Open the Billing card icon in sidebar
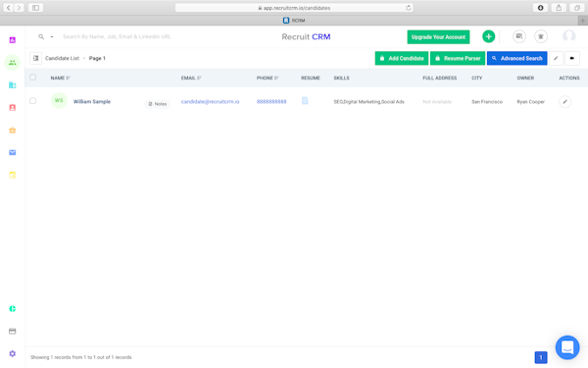588x368 pixels. click(x=13, y=332)
